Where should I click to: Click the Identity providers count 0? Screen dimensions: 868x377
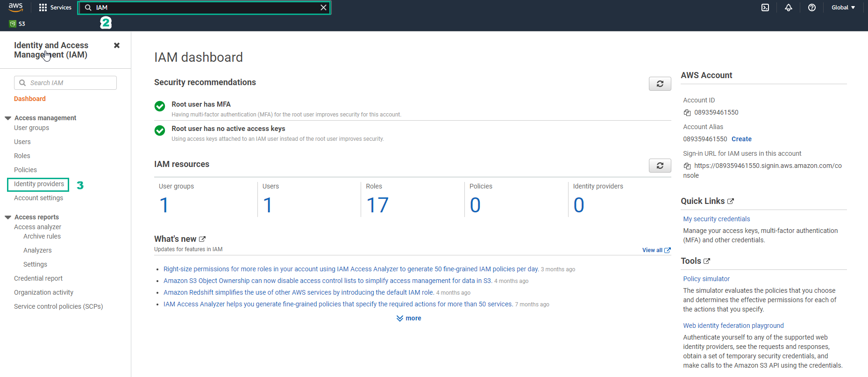tap(579, 205)
